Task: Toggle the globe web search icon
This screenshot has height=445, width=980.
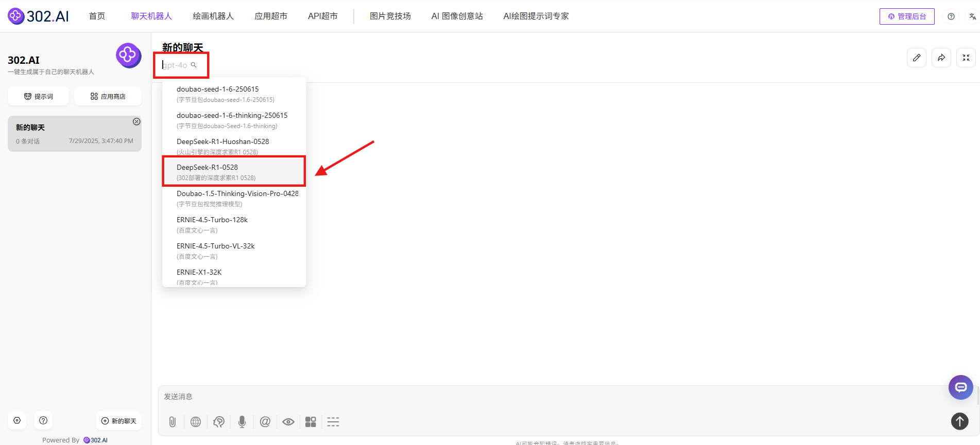Action: click(196, 422)
